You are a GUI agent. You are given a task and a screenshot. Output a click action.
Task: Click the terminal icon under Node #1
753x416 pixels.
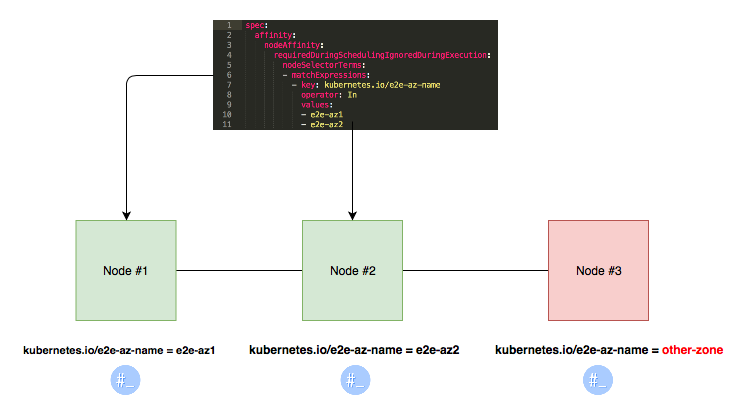click(126, 380)
